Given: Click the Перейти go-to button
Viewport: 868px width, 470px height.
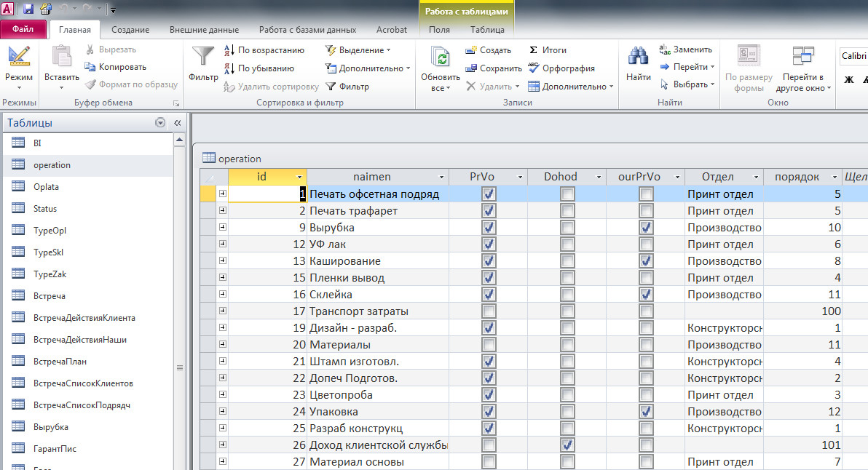Looking at the screenshot, I should point(687,67).
